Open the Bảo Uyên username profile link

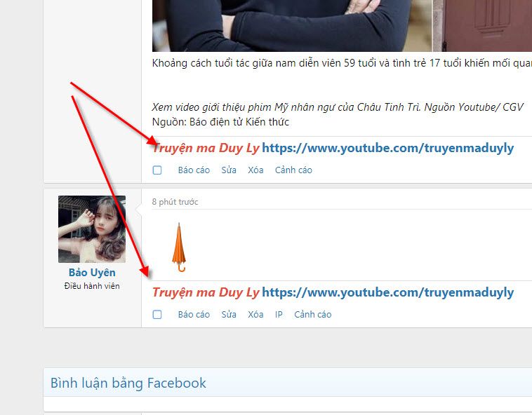[92, 273]
